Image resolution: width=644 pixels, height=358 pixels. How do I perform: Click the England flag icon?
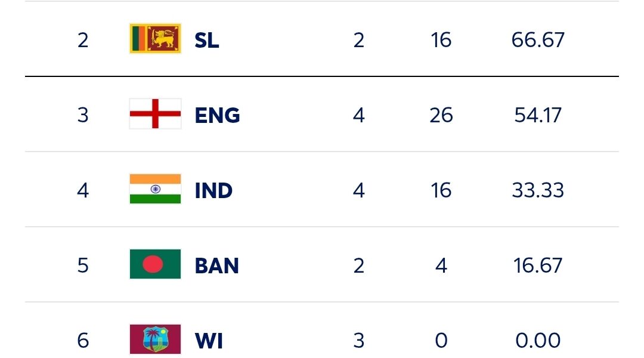click(155, 114)
